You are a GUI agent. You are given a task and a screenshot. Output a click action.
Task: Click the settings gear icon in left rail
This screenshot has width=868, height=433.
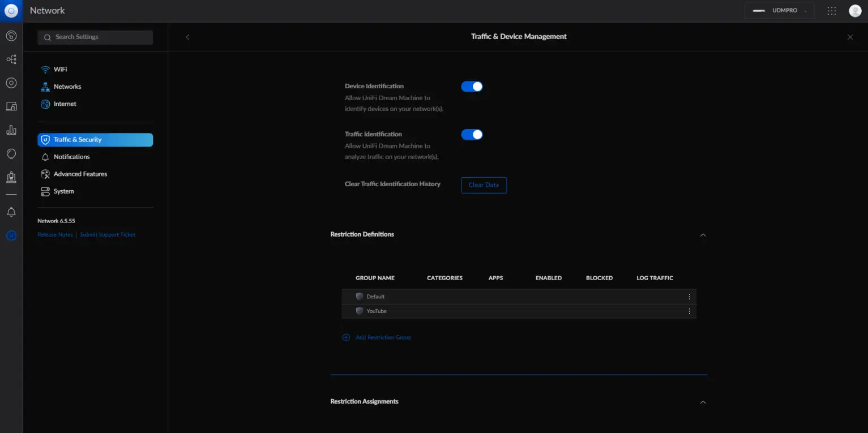[x=11, y=235]
